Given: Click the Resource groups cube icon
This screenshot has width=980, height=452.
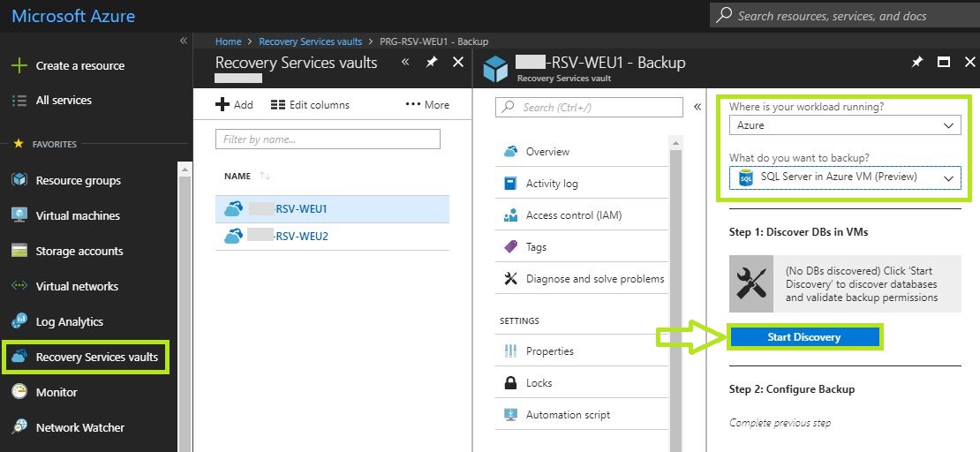Looking at the screenshot, I should (x=20, y=180).
